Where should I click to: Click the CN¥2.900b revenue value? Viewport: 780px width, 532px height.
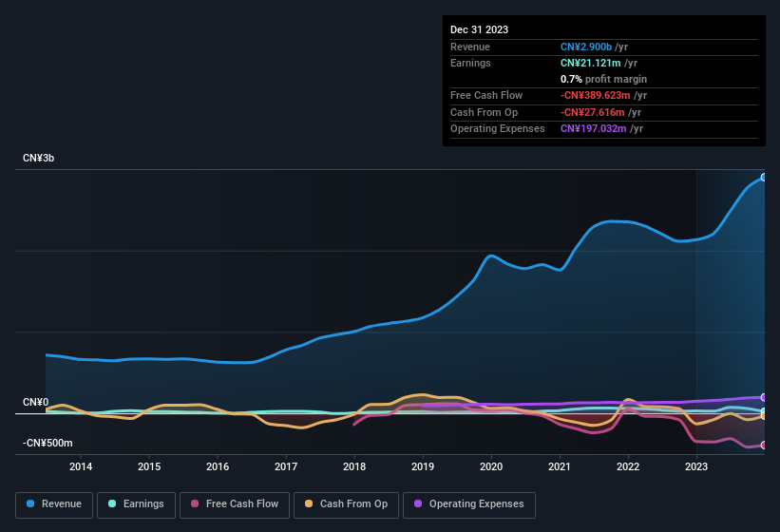pyautogui.click(x=586, y=47)
